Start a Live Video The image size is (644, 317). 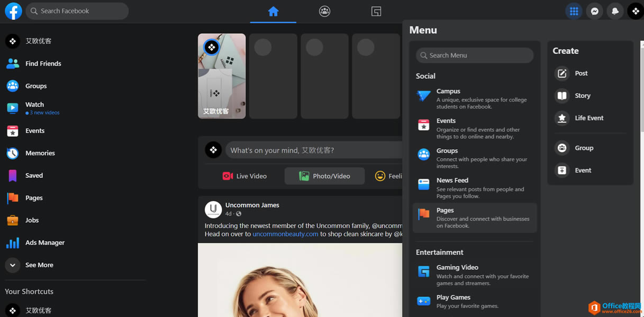click(x=244, y=176)
